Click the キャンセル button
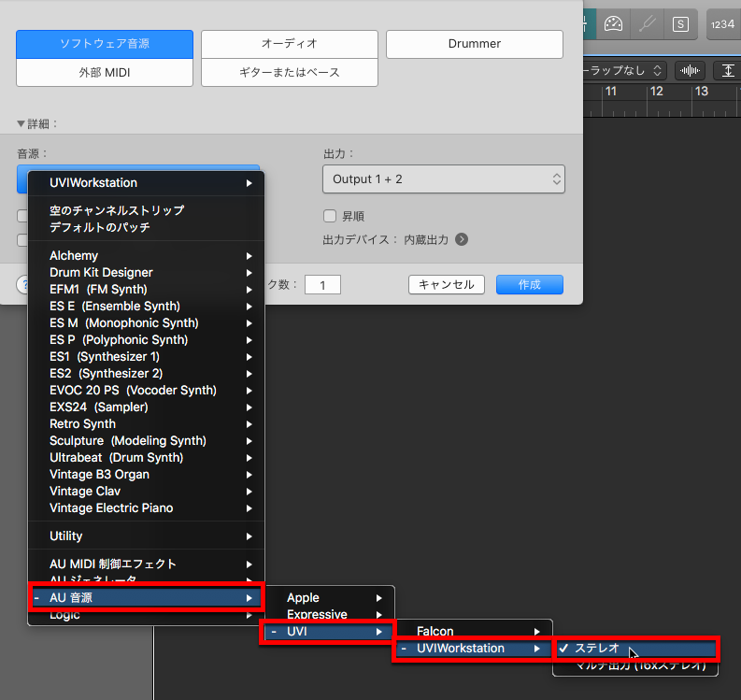The height and width of the screenshot is (700, 741). pos(447,284)
